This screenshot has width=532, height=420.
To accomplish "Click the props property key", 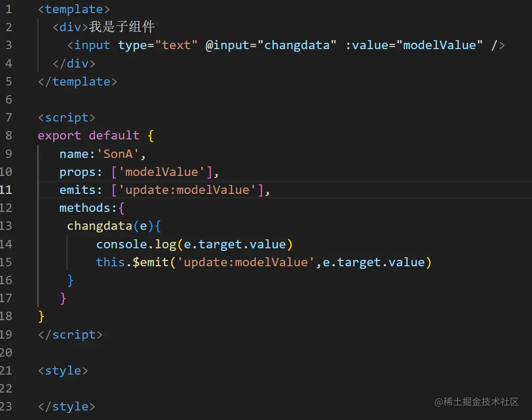I will [78, 172].
